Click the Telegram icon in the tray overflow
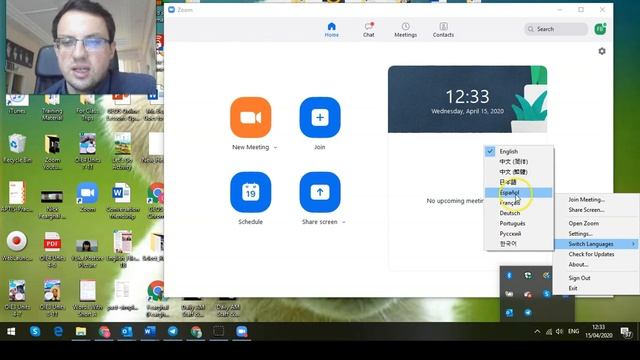Viewport: 640px width, 360px height. coord(528,313)
